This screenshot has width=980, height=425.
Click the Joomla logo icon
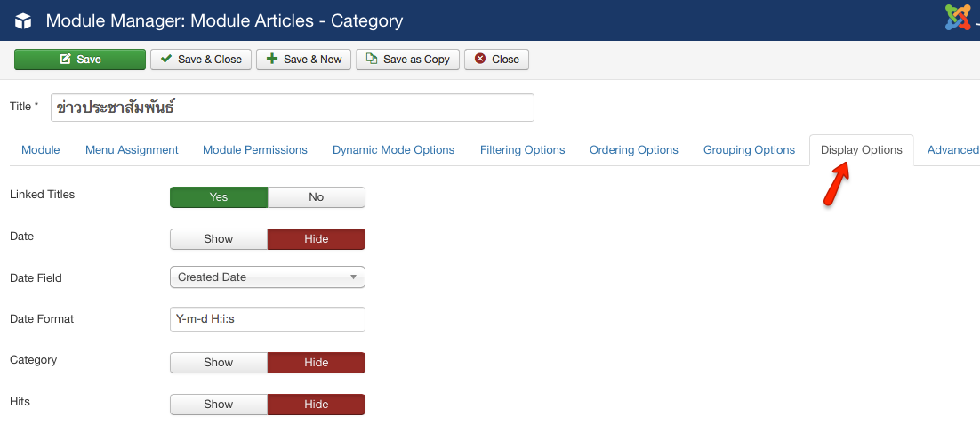[958, 18]
